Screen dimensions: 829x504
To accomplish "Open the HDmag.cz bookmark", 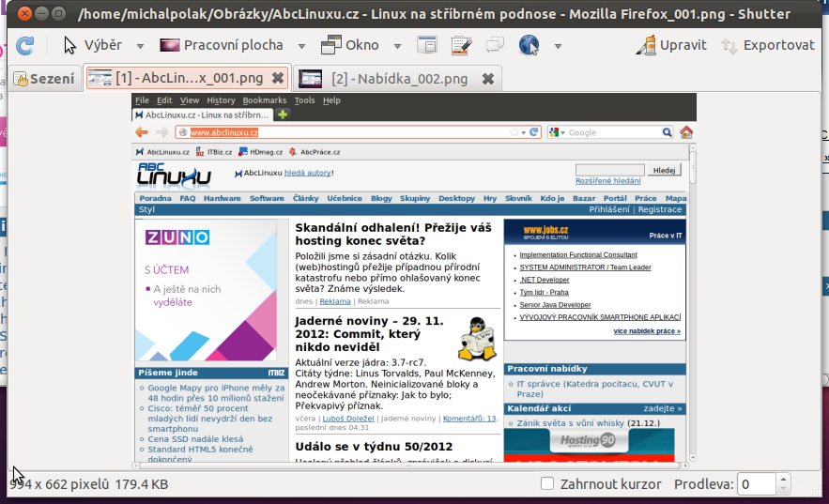I will [x=261, y=152].
